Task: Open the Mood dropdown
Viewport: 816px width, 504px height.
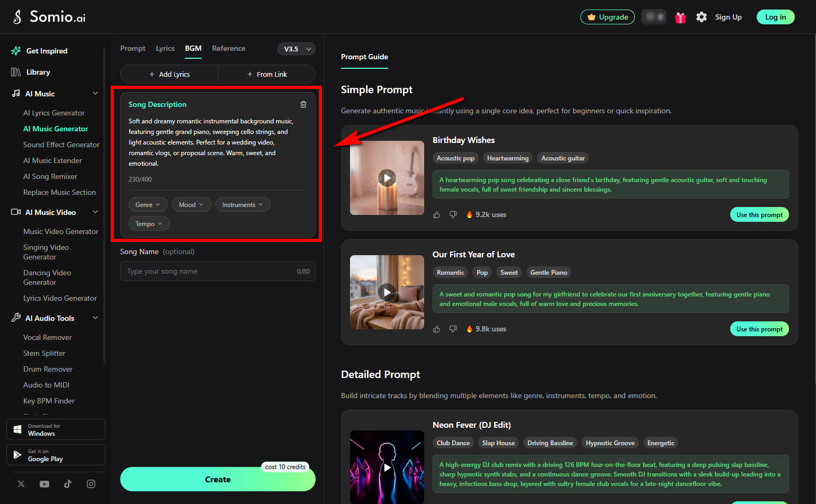Action: click(x=191, y=204)
